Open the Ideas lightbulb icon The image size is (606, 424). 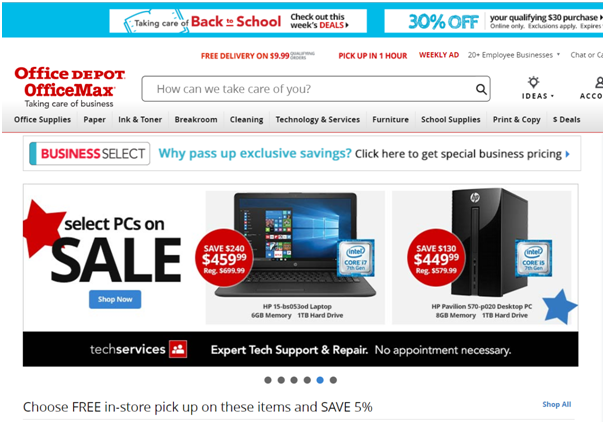click(533, 82)
